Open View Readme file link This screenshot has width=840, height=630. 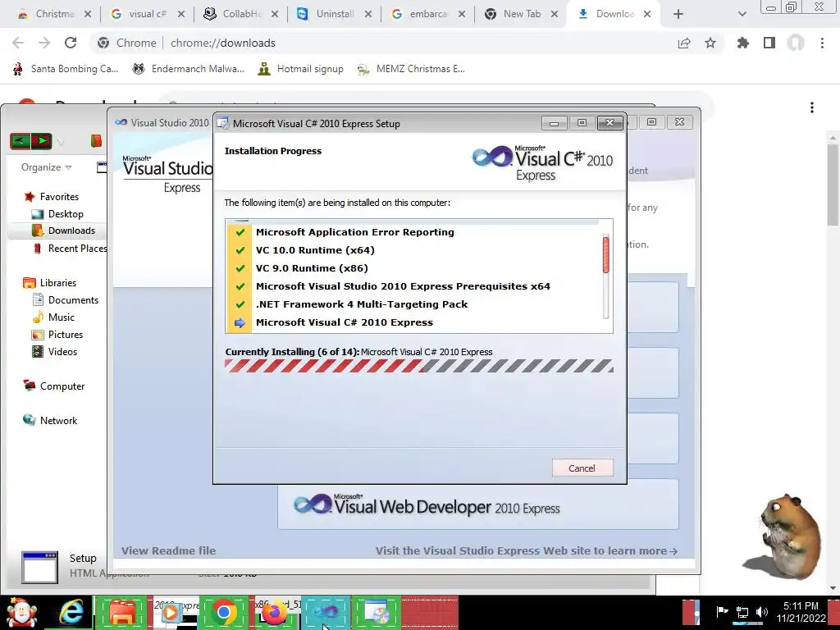pos(168,550)
